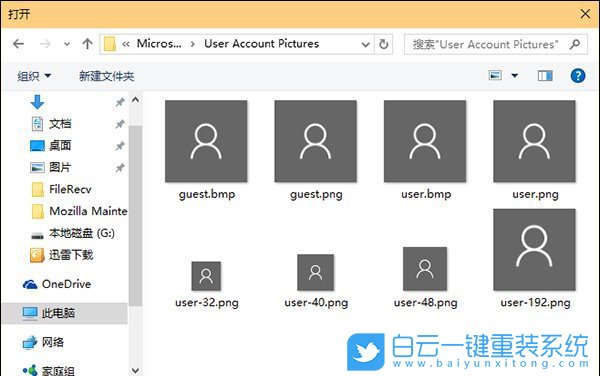This screenshot has height=376, width=600.
Task: Go back with the back arrow
Action: (x=18, y=44)
